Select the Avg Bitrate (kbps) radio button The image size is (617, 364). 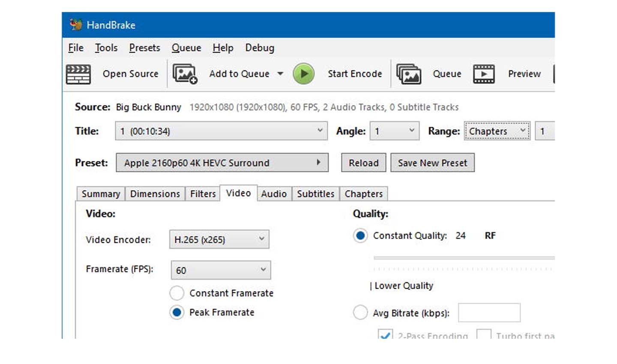click(360, 313)
